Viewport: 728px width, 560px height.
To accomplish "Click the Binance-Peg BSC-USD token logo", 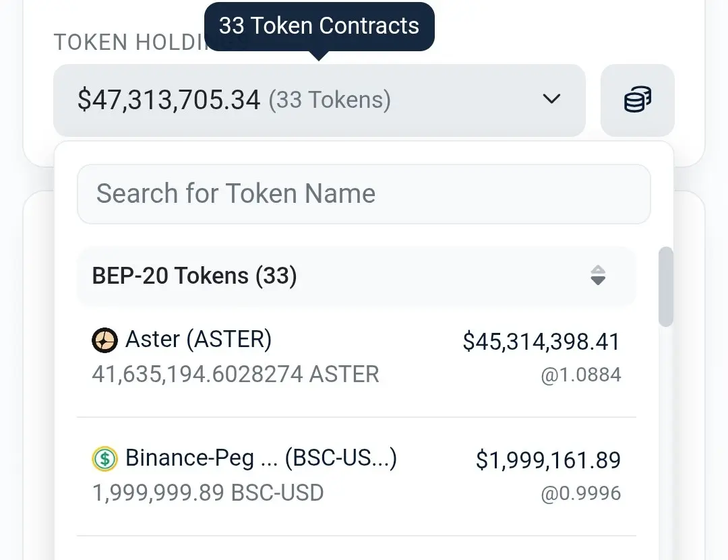I will (x=104, y=459).
